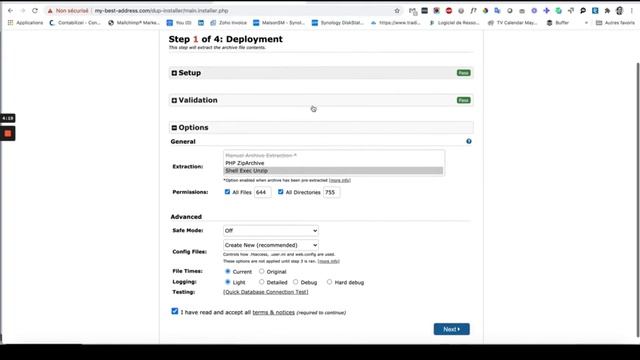The image size is (640, 360).
Task: Open the font identifier extension icon
Action: [x=473, y=11]
